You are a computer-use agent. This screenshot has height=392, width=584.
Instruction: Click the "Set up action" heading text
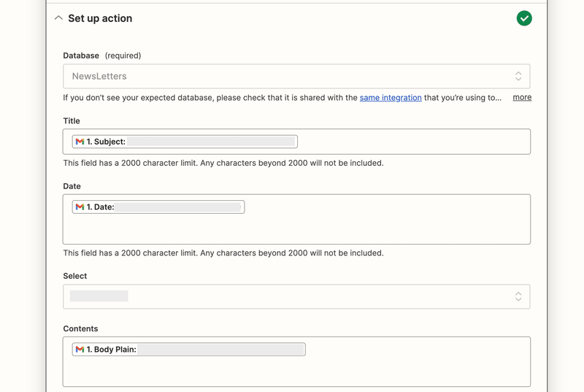pyautogui.click(x=100, y=18)
